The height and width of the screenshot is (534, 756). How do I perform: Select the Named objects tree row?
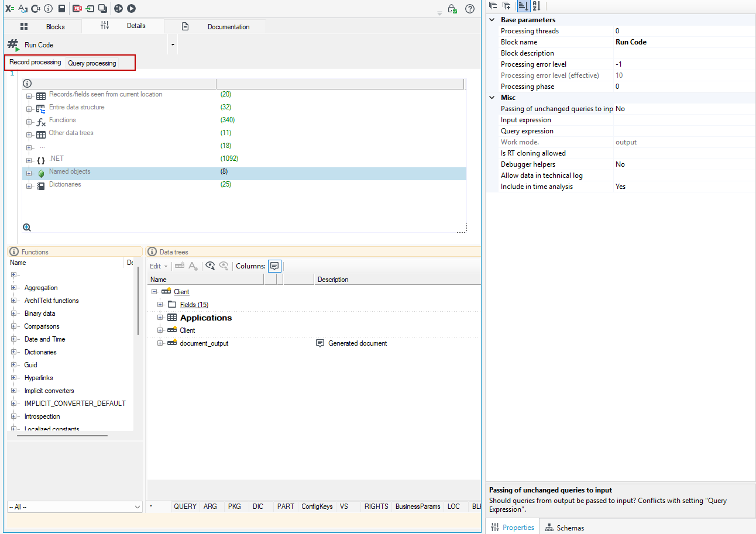click(x=244, y=174)
